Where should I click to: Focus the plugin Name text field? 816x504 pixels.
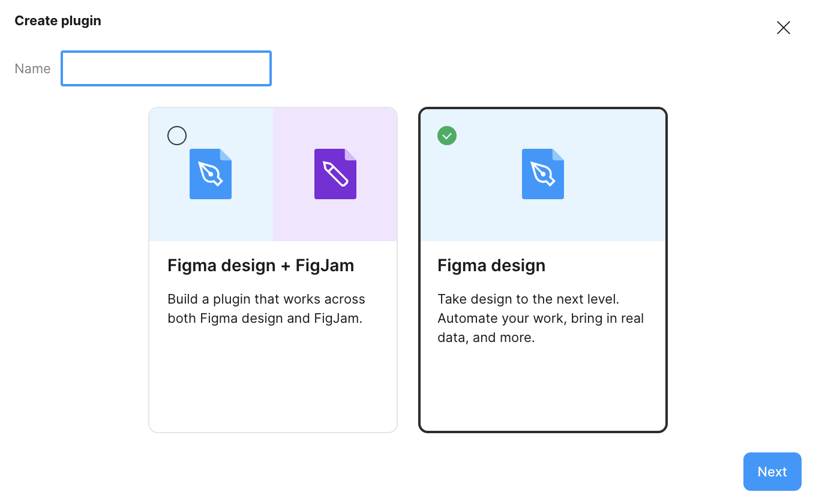click(x=166, y=68)
